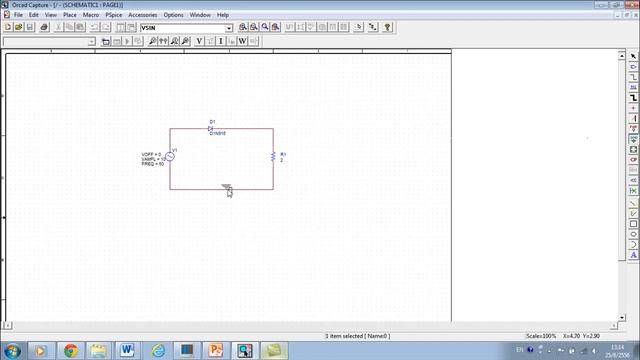Open Microsoft Word from the taskbar

pos(127,351)
